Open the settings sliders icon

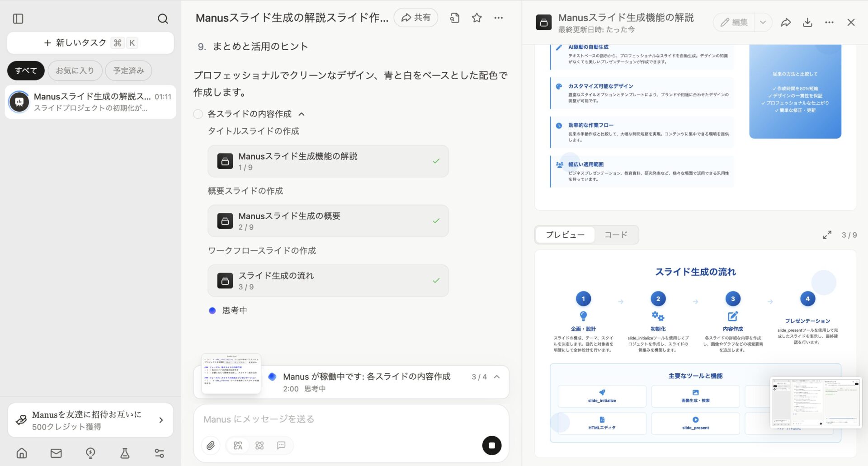point(159,453)
